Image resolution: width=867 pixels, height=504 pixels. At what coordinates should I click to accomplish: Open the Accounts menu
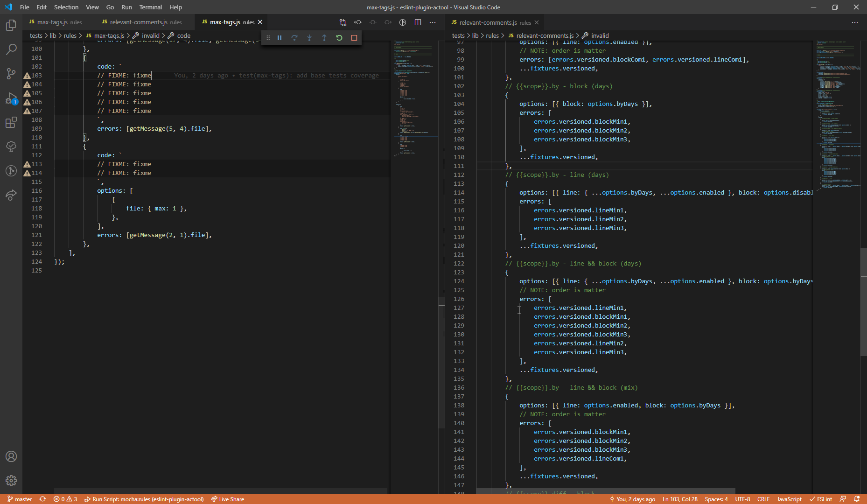(11, 456)
